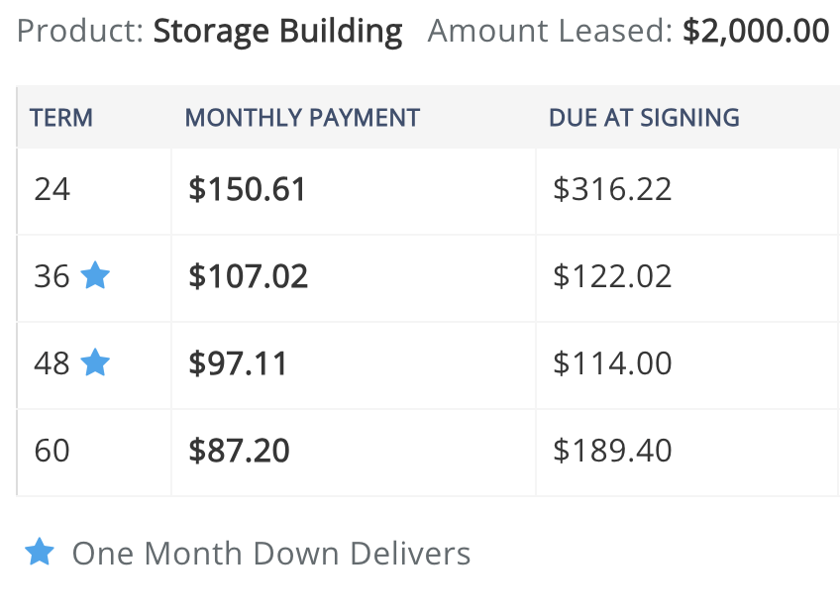This screenshot has width=840, height=616.
Task: Click the $2,000.00 amount leased value
Action: tap(756, 32)
